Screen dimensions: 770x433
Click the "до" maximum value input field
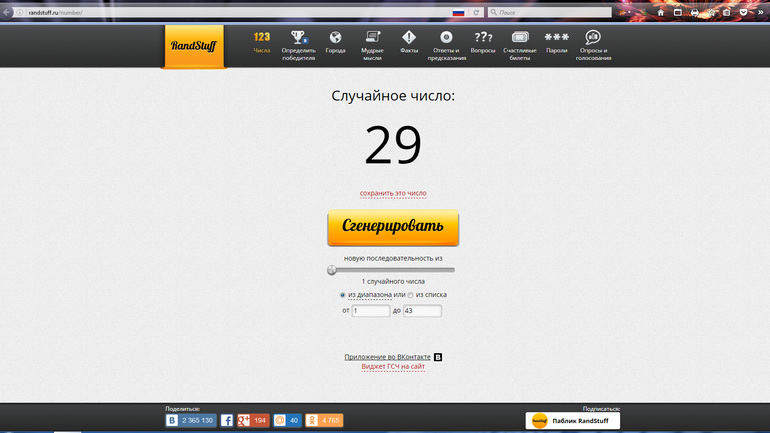tap(422, 311)
